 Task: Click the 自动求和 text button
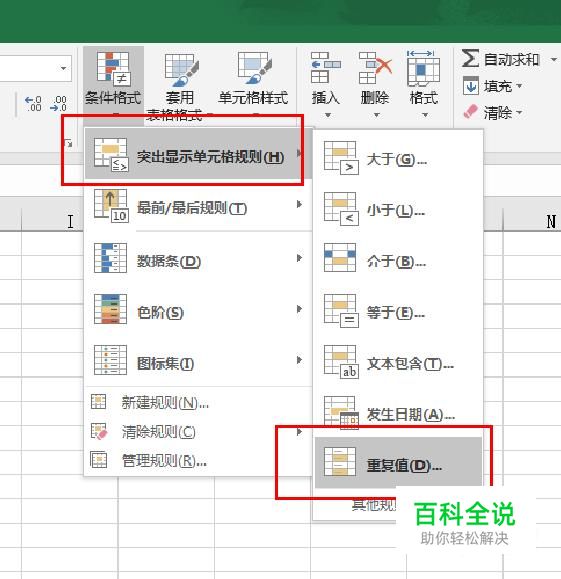512,59
